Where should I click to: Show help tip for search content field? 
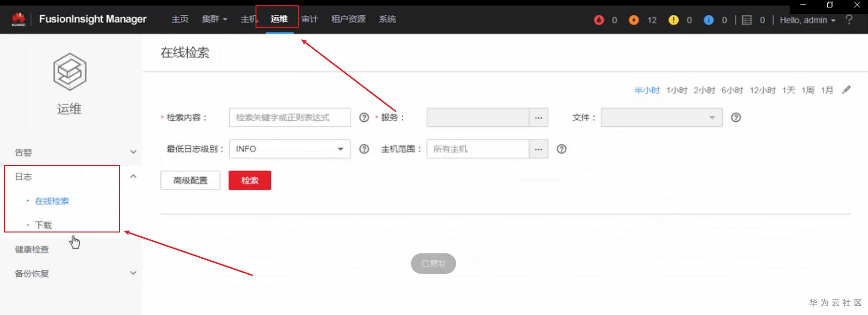[x=364, y=117]
